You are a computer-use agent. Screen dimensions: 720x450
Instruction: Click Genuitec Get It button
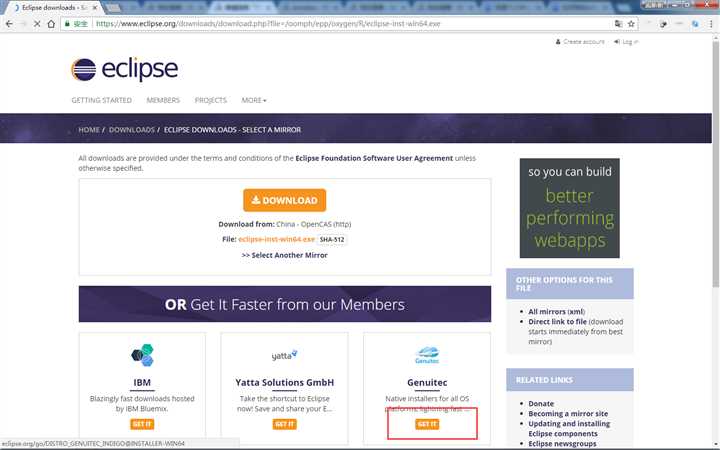point(427,424)
